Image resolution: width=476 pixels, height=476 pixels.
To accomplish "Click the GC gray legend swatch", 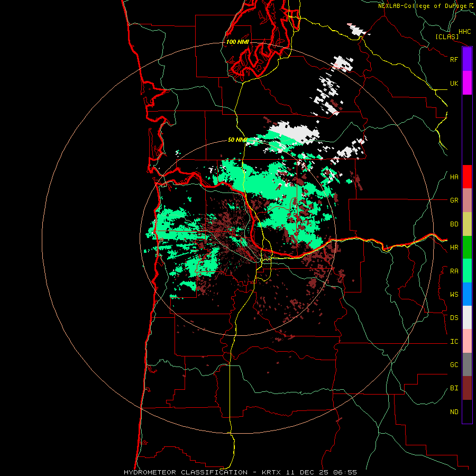I will 467,364.
